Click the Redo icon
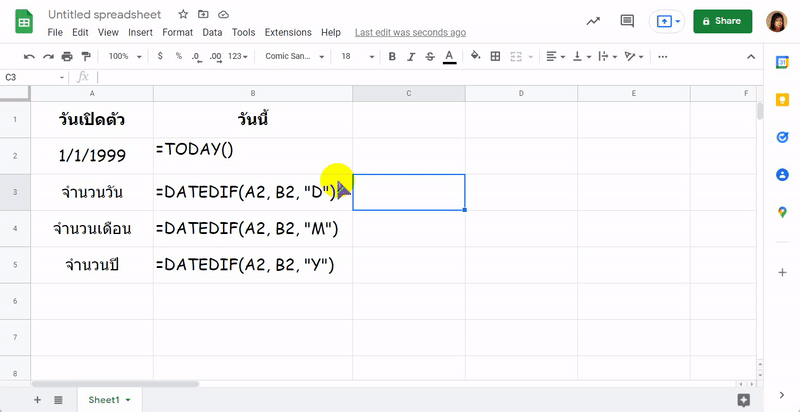The height and width of the screenshot is (412, 800). (x=48, y=57)
